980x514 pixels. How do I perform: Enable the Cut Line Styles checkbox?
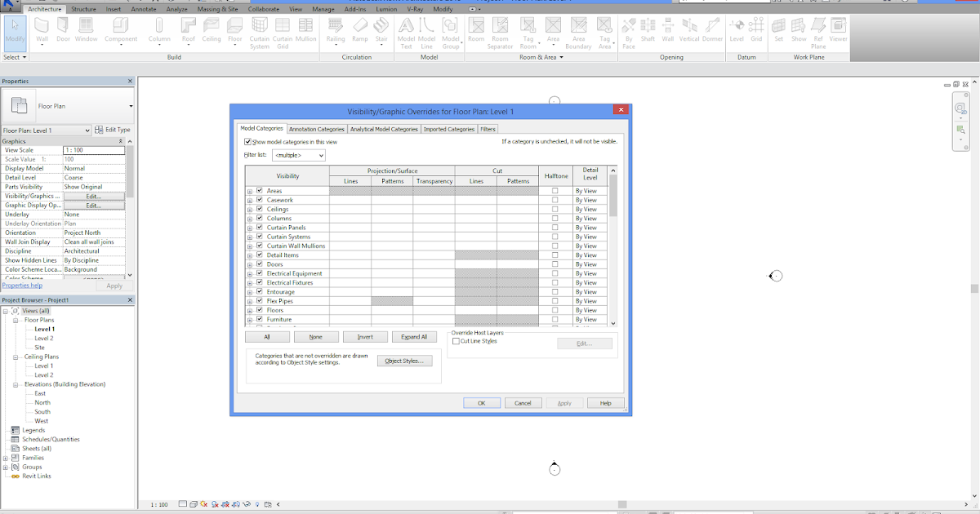pos(455,341)
